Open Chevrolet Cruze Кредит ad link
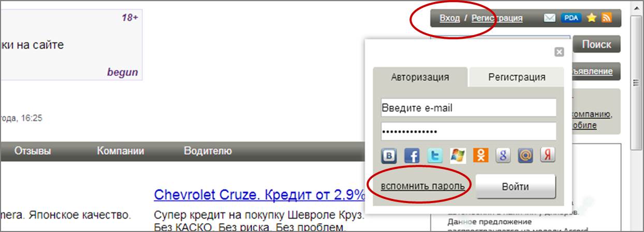 click(259, 195)
